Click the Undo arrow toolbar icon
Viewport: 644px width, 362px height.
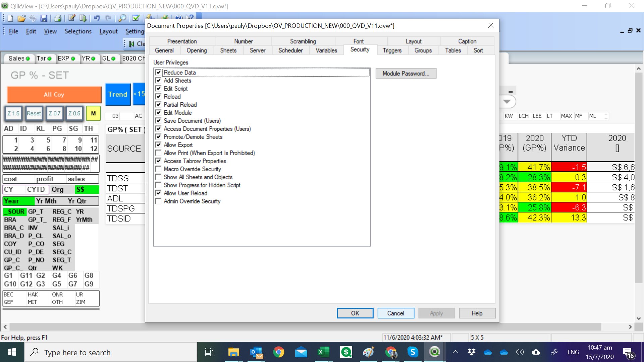(97, 18)
